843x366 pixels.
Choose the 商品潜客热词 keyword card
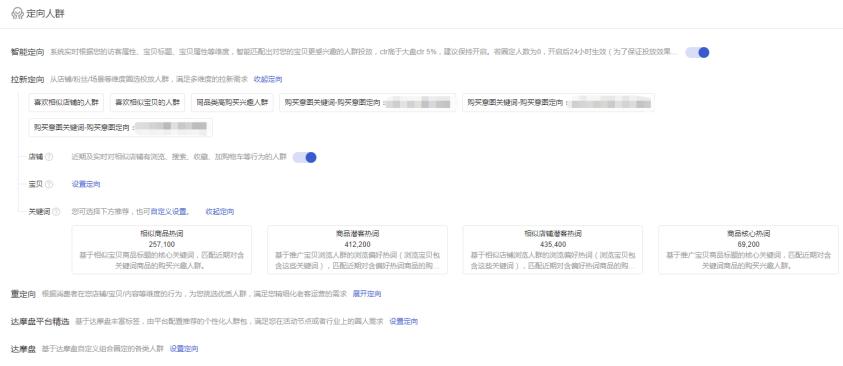click(x=358, y=250)
